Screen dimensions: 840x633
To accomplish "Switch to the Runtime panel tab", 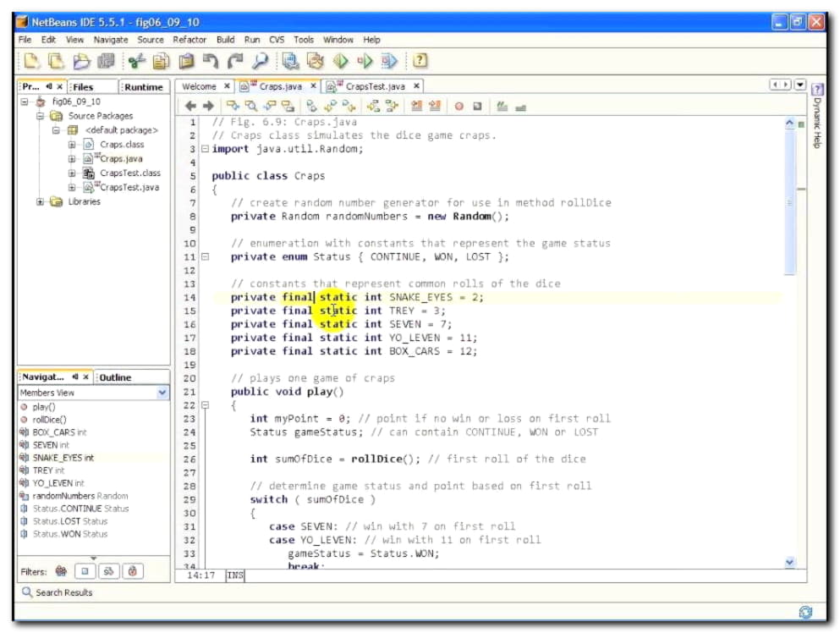I will coord(144,87).
